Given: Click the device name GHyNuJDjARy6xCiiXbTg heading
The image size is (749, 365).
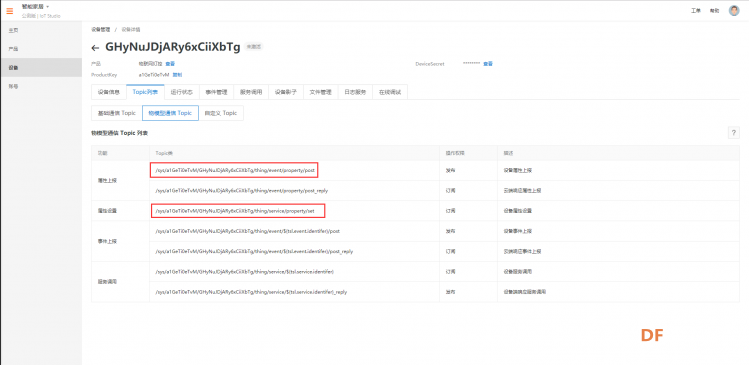Looking at the screenshot, I should [x=172, y=47].
